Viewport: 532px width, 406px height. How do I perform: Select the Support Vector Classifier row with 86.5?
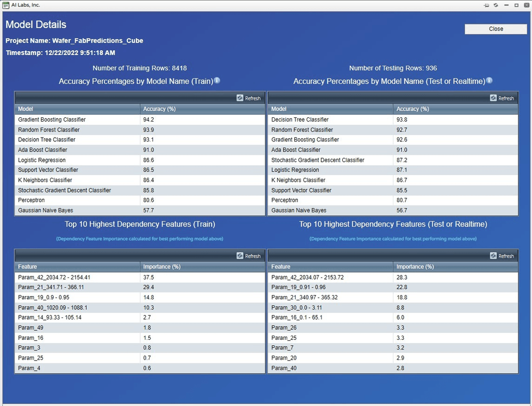[x=140, y=170]
